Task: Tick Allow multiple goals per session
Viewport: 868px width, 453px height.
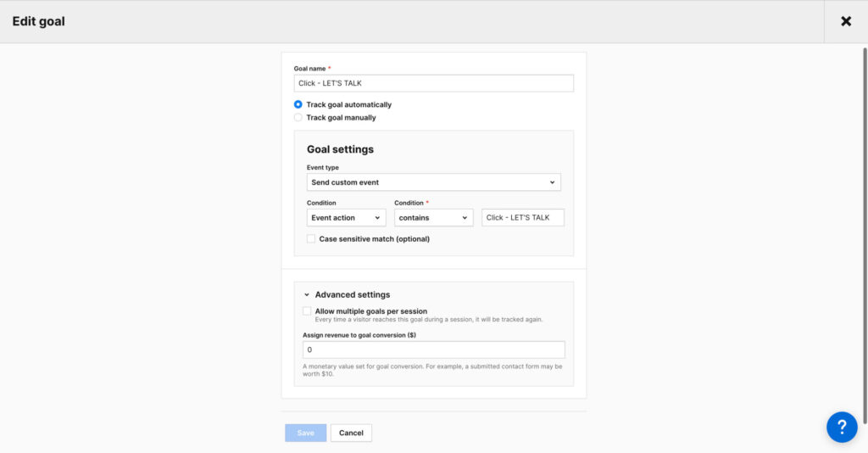Action: point(307,311)
